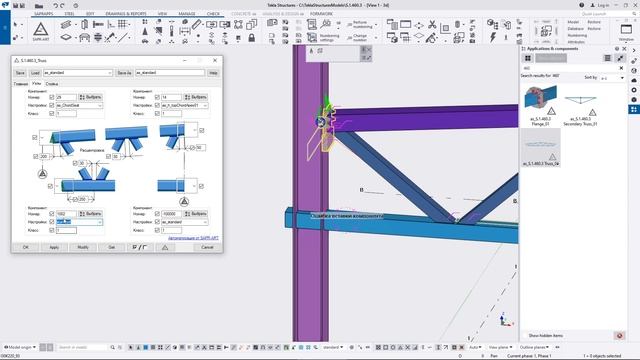The width and height of the screenshot is (640, 360).
Task: Click the Tekla logo in the top-left
Action: click(x=5, y=5)
